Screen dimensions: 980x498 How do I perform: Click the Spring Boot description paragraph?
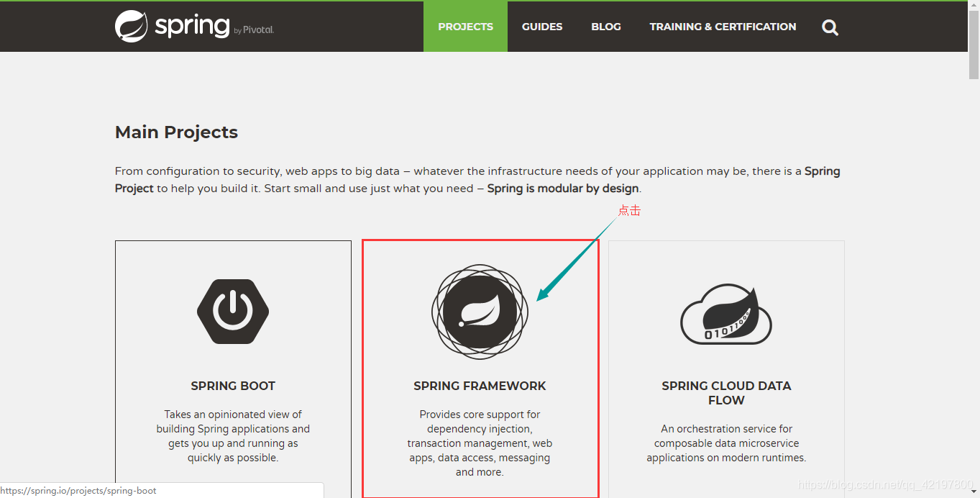pos(233,436)
